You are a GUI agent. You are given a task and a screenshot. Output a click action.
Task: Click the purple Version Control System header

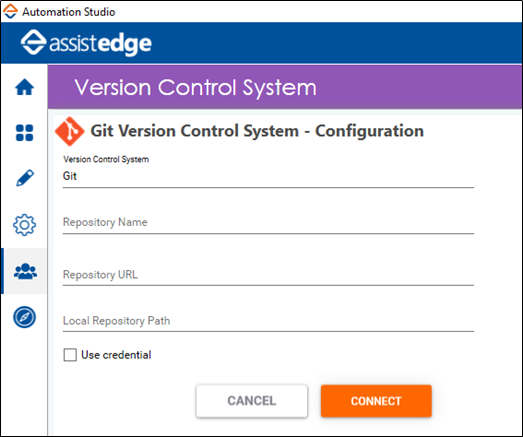click(285, 87)
